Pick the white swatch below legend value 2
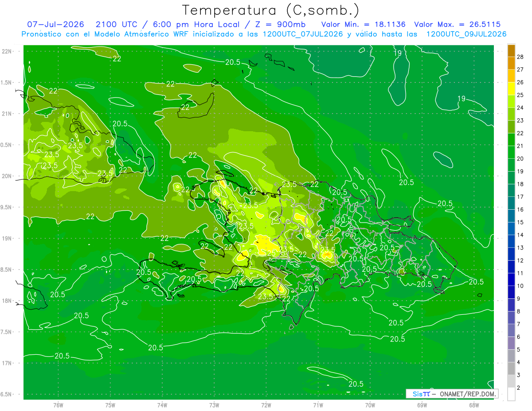This screenshot has height=411, width=532. [511, 394]
